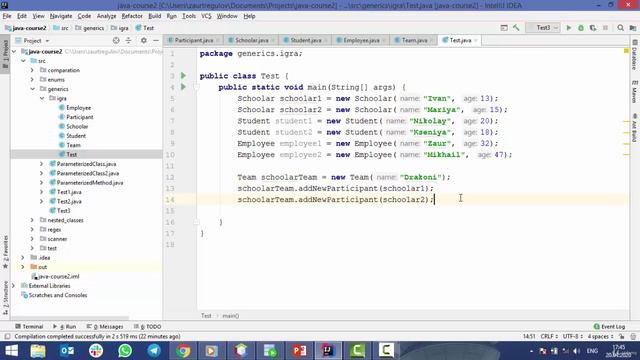This screenshot has width=640, height=360.
Task: Open Search Everywhere magnifier icon
Action: click(620, 28)
